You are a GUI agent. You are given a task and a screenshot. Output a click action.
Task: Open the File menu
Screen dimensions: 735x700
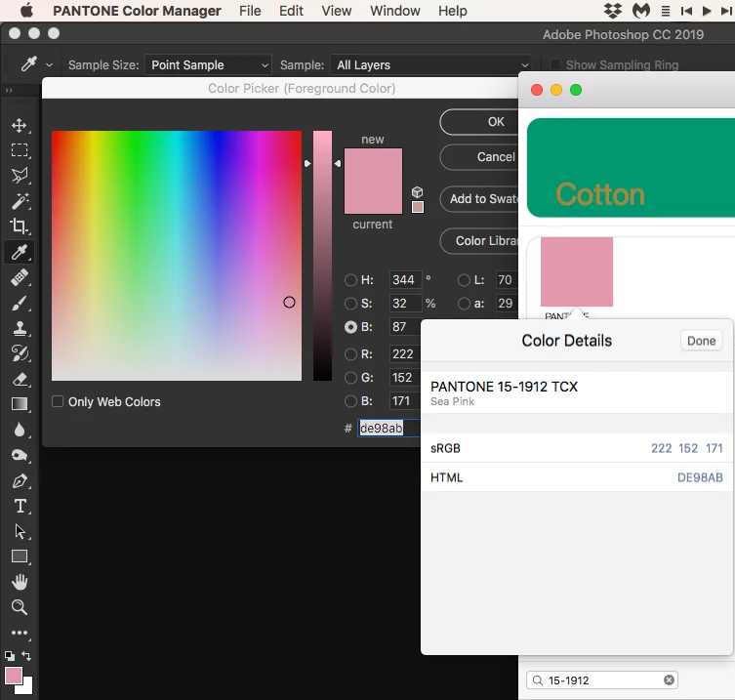pos(250,11)
